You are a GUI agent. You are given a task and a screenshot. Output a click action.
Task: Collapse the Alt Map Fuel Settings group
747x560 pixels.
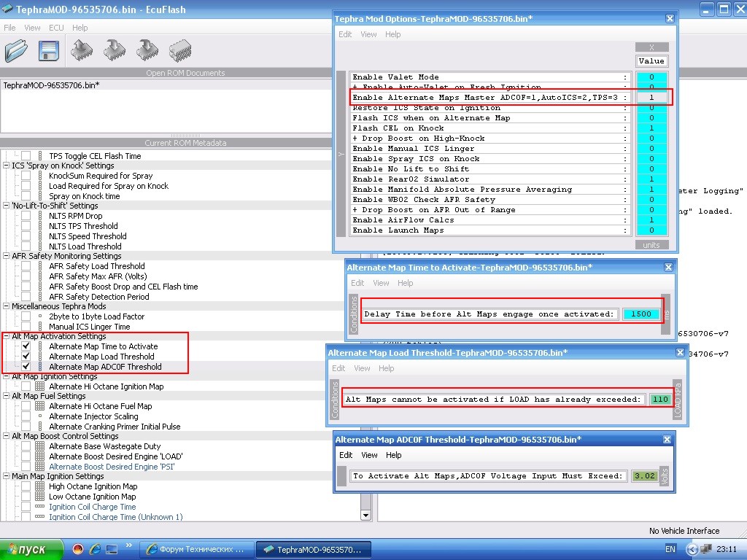[6, 396]
